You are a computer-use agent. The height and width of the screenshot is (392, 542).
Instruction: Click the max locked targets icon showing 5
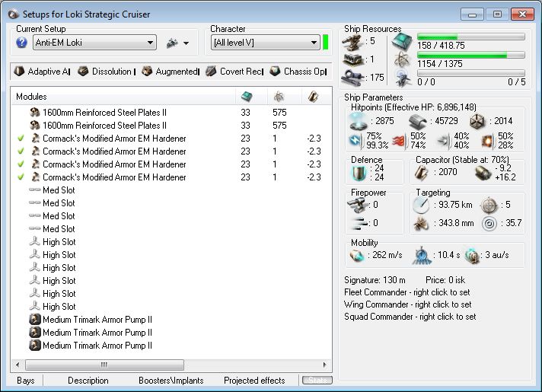[x=489, y=205]
